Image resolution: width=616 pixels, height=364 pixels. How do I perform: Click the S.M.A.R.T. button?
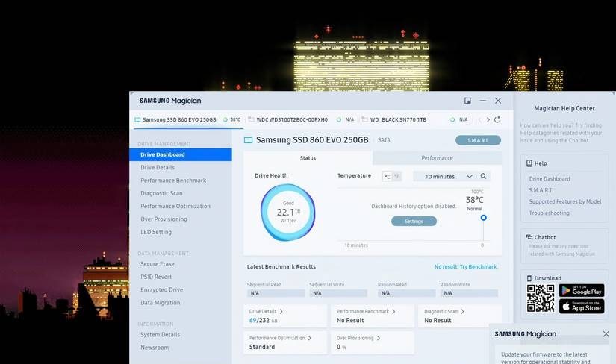pyautogui.click(x=478, y=140)
